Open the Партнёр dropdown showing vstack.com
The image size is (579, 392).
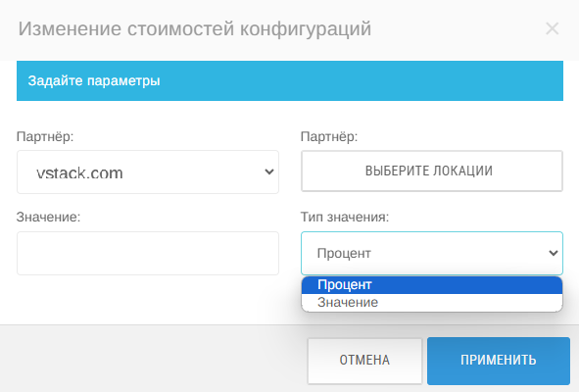point(148,171)
